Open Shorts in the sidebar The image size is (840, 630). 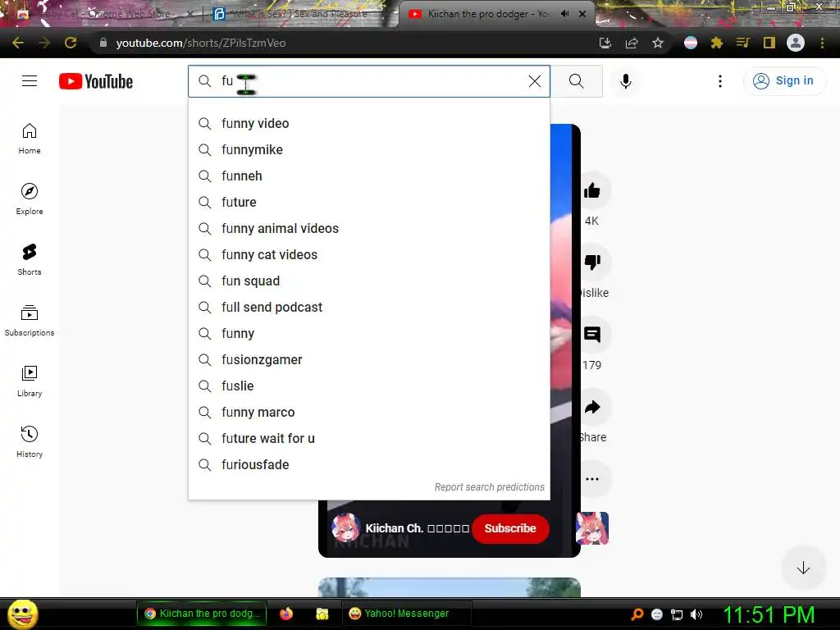[x=30, y=260]
